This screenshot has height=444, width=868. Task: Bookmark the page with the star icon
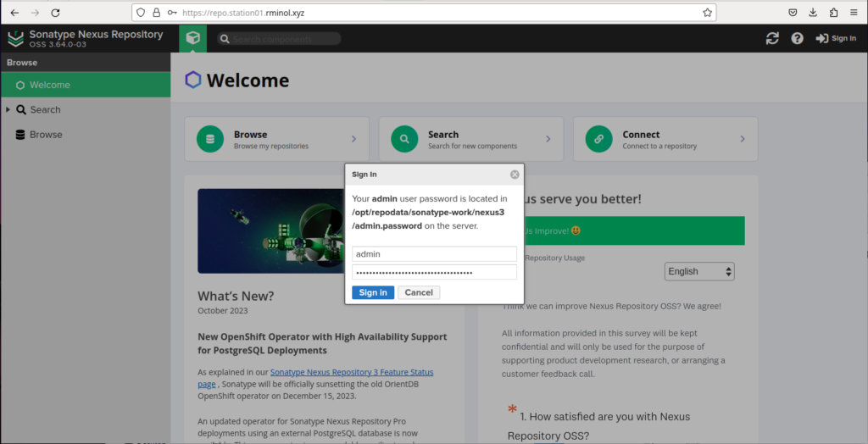coord(708,13)
